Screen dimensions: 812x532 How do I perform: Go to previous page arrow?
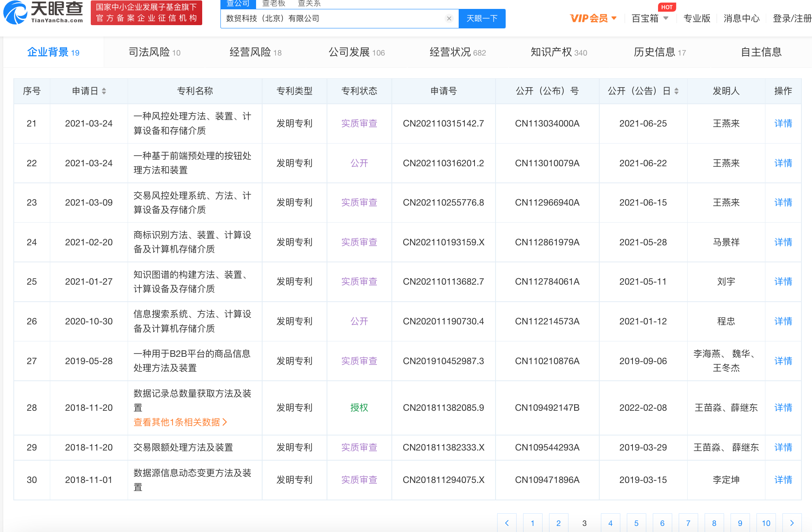(507, 523)
